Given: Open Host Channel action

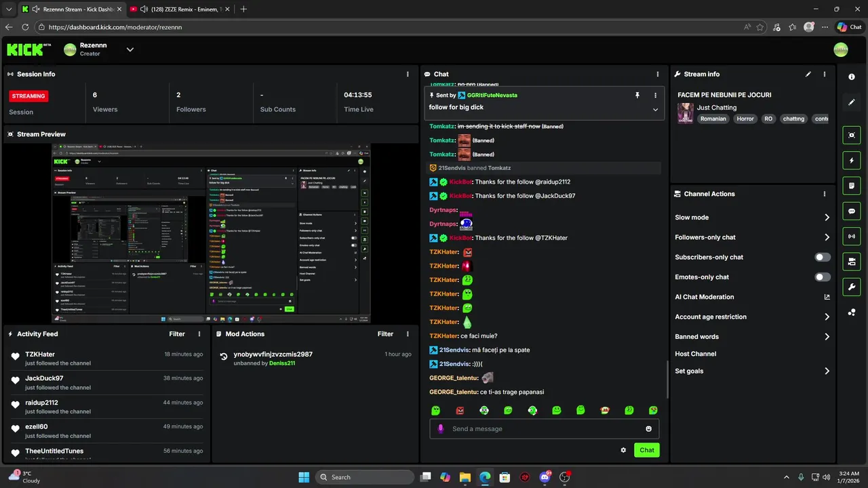Looking at the screenshot, I should pyautogui.click(x=695, y=354).
